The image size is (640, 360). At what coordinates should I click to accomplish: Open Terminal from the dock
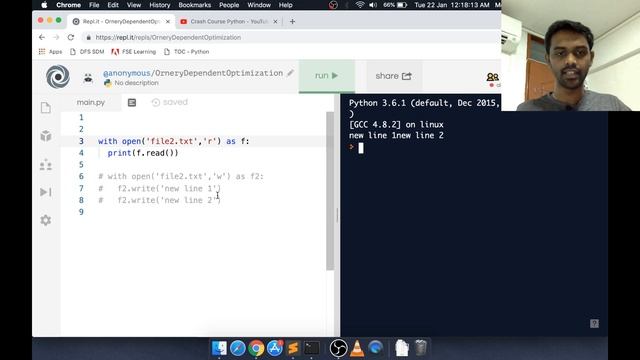coord(312,348)
